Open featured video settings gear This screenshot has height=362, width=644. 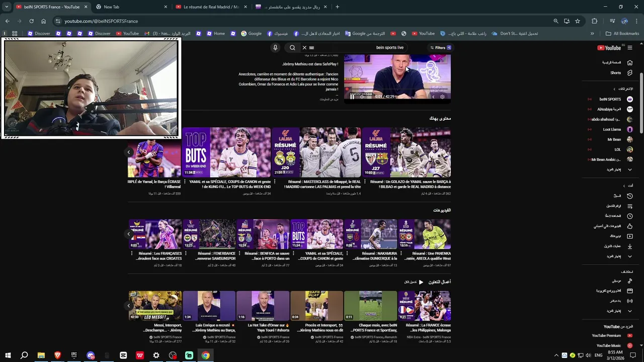pyautogui.click(x=442, y=97)
